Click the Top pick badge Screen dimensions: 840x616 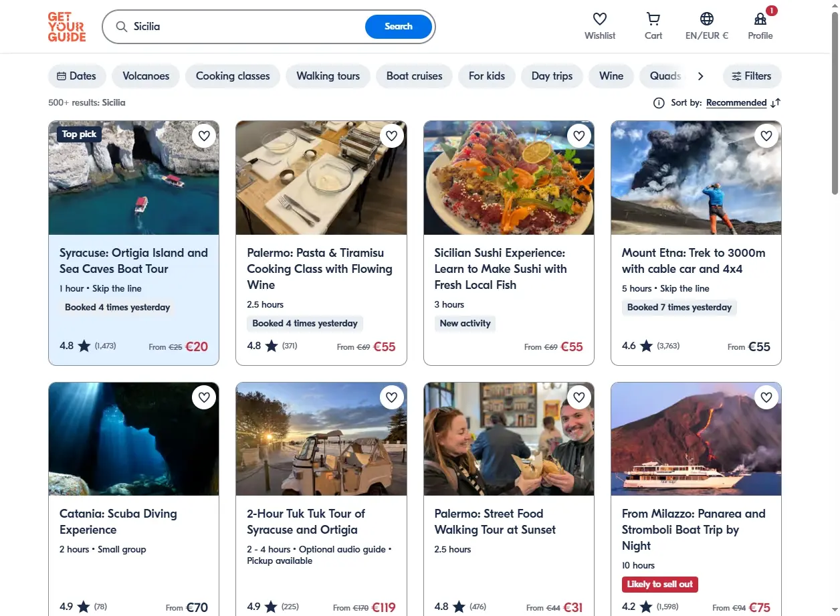point(80,134)
